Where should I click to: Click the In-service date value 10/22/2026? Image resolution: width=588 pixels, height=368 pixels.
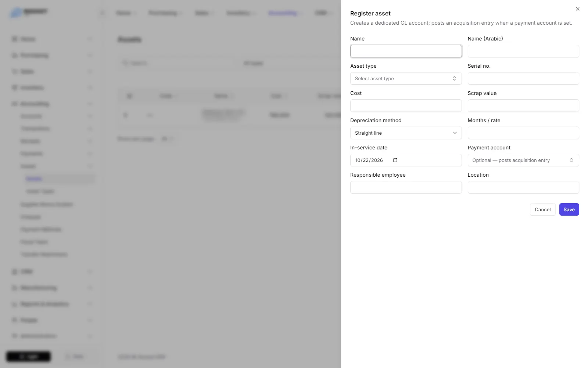click(x=369, y=160)
